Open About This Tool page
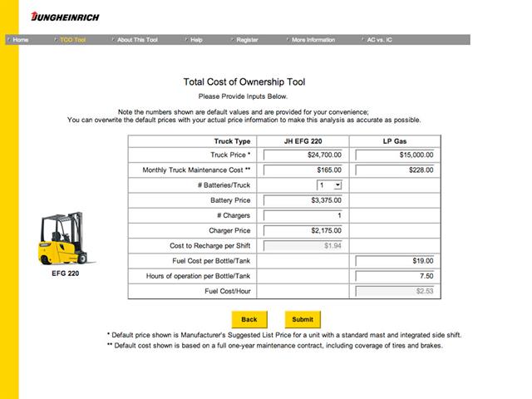The width and height of the screenshot is (532, 399). (137, 40)
